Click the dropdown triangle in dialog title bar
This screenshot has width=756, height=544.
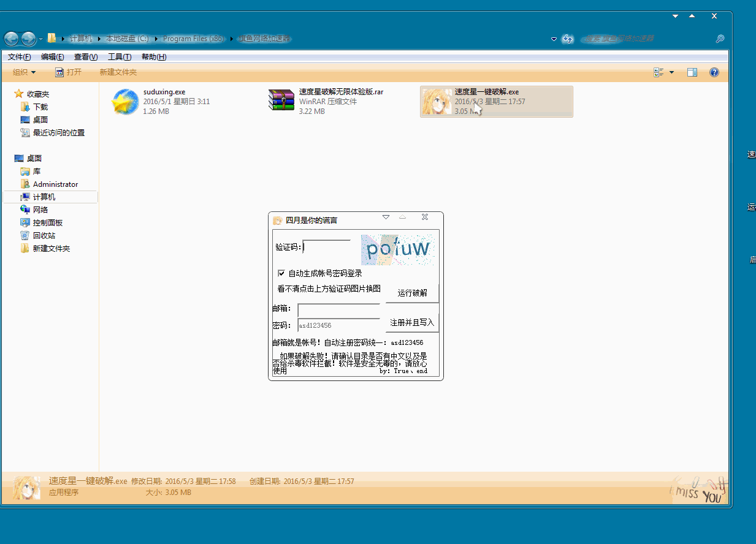(x=386, y=217)
